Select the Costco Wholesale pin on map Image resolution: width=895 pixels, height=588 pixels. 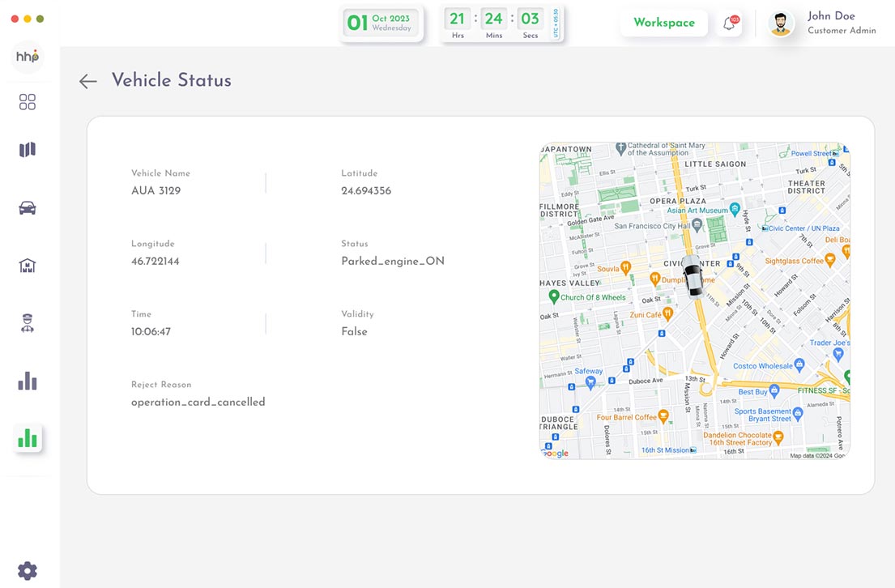point(799,365)
